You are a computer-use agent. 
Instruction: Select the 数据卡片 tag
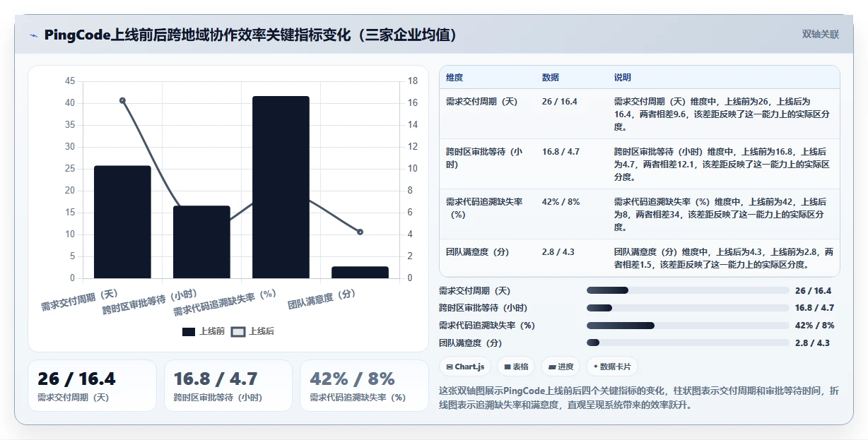(613, 367)
